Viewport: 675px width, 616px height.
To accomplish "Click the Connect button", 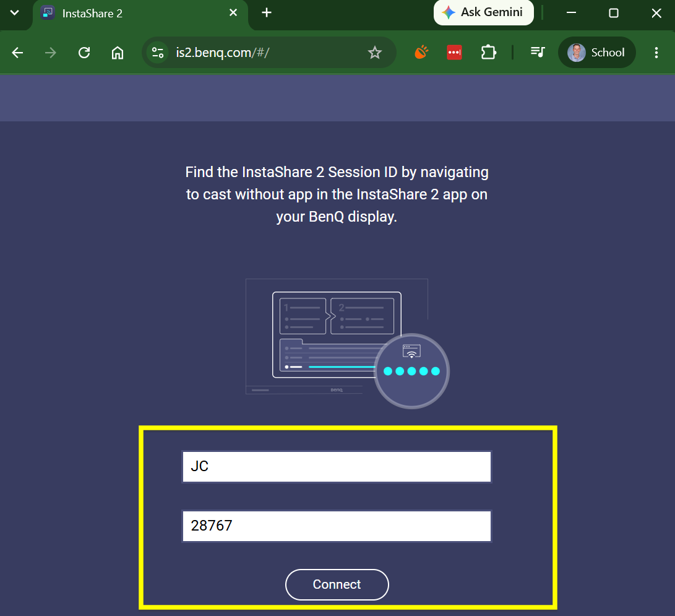I will click(x=337, y=584).
